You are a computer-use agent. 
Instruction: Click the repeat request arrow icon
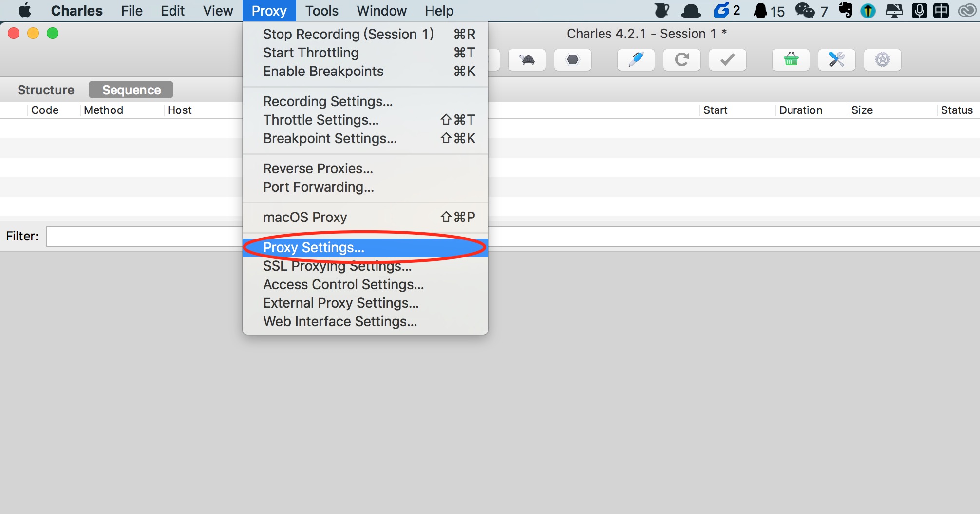[x=682, y=60]
